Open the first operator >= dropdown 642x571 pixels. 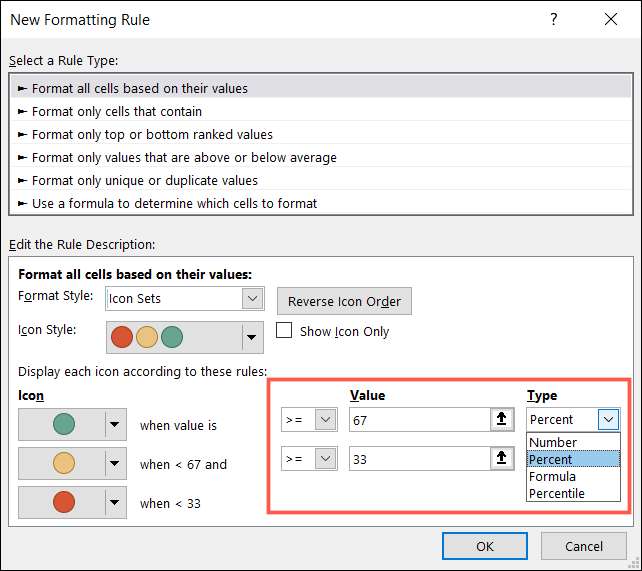325,420
